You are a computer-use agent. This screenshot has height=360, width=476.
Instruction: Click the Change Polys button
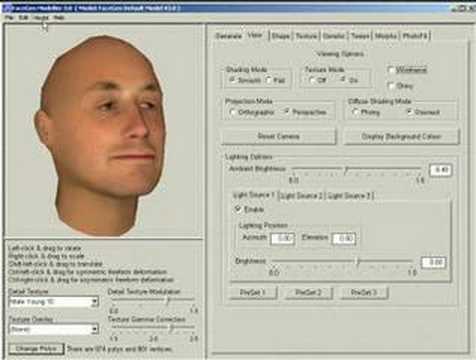tap(36, 349)
